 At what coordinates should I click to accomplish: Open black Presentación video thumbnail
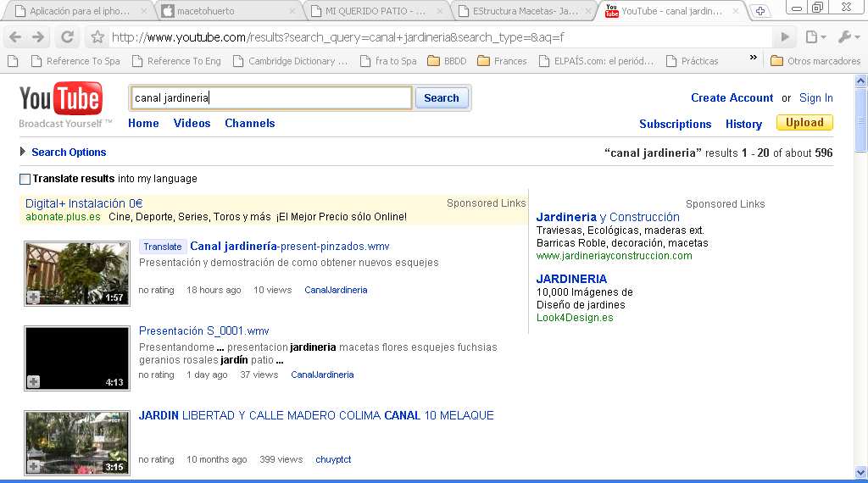point(77,358)
